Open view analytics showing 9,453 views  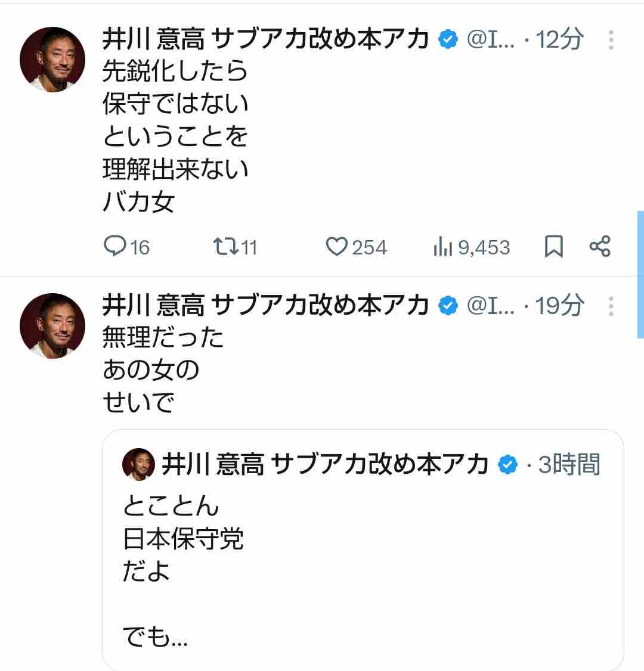pos(442,247)
